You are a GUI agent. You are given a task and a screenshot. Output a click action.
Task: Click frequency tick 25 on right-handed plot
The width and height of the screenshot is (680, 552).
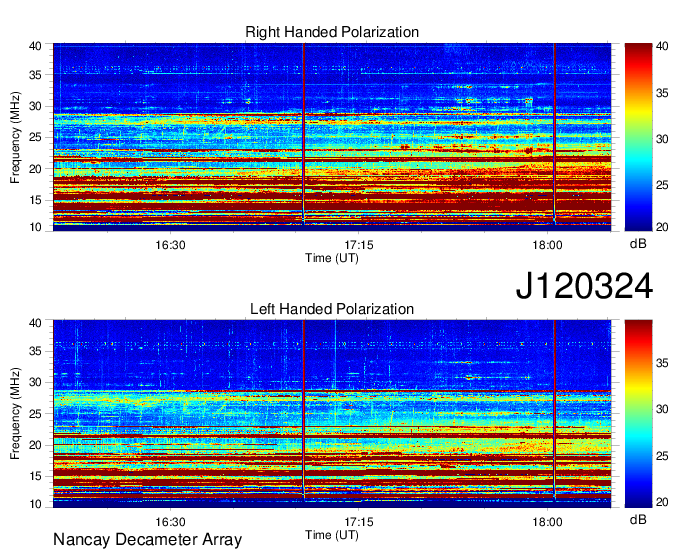pos(35,137)
